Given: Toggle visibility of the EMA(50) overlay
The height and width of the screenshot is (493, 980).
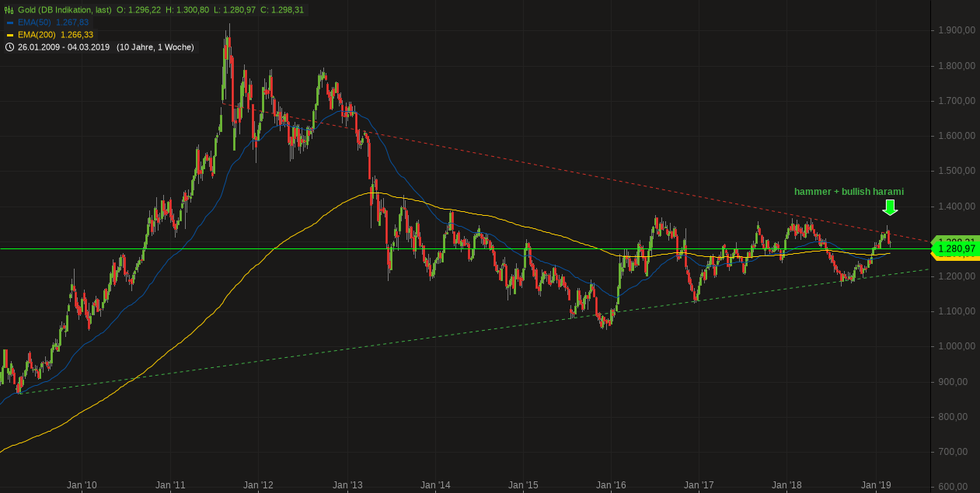Looking at the screenshot, I should 12,22.
